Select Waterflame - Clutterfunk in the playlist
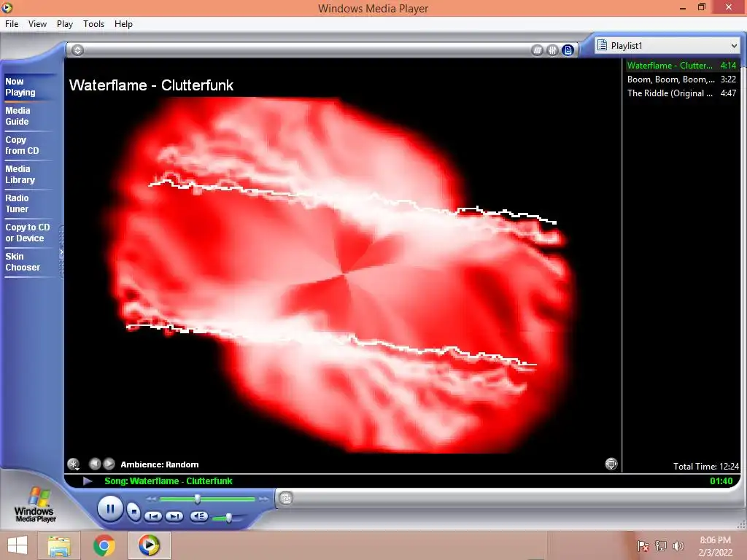This screenshot has width=747, height=560. [681, 65]
